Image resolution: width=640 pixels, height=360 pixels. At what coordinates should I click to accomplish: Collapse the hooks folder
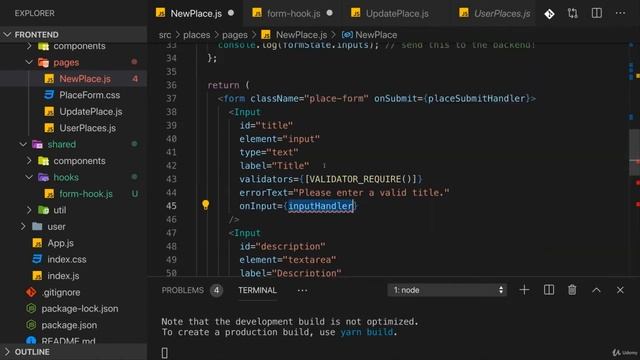point(29,177)
